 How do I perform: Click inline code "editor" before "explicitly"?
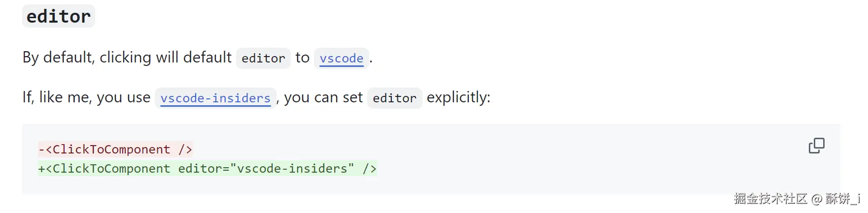[394, 98]
